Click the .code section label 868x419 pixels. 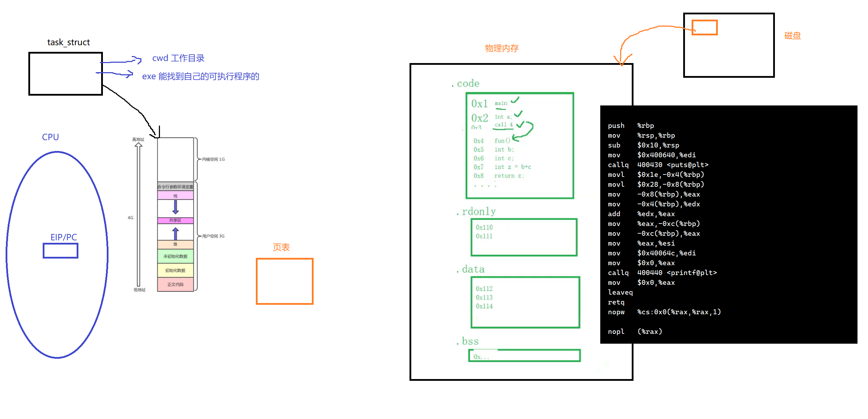coord(465,83)
